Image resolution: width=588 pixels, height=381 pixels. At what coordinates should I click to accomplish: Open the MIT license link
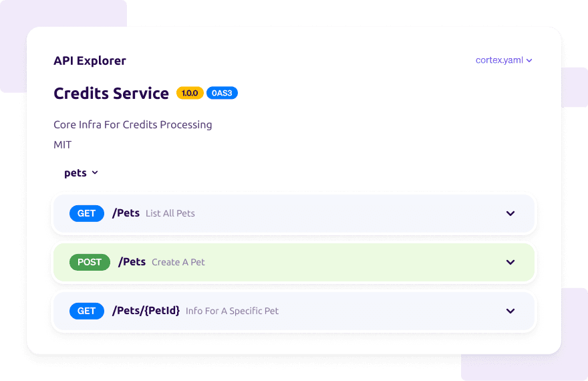[63, 144]
